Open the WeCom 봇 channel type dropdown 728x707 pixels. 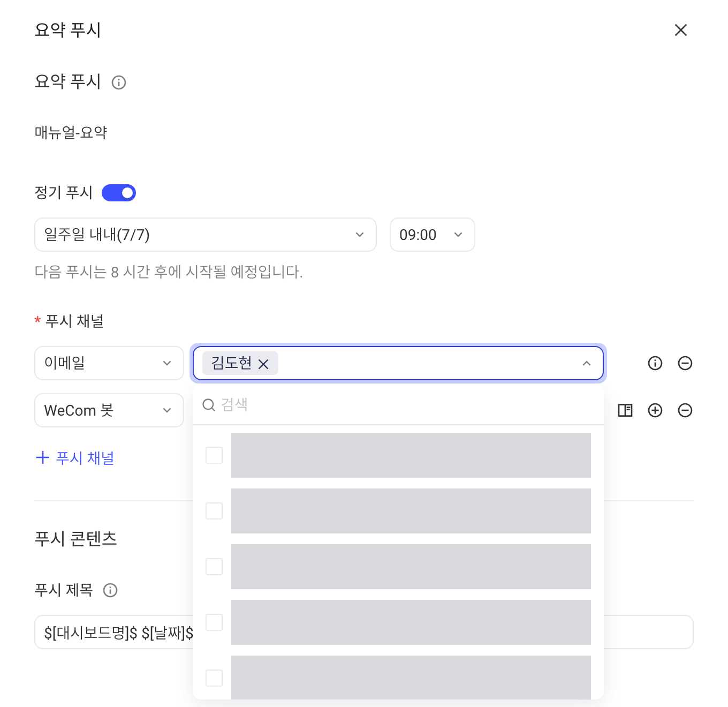pyautogui.click(x=109, y=410)
